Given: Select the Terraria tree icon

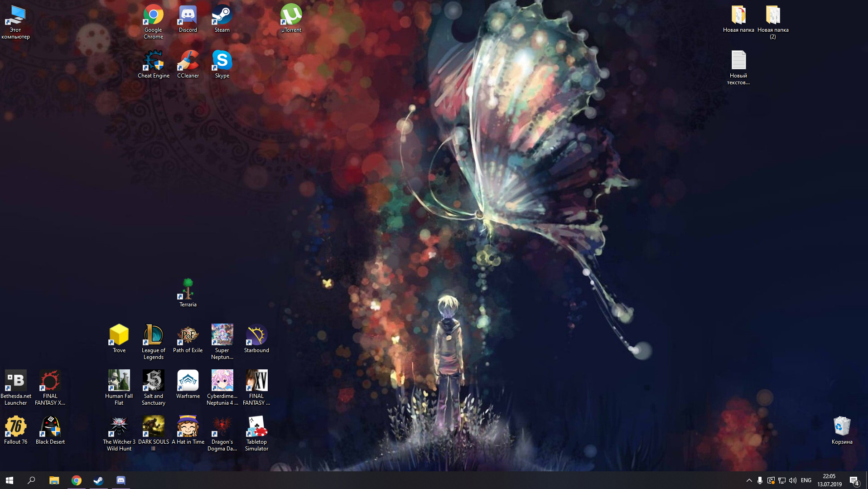Looking at the screenshot, I should pos(188,293).
